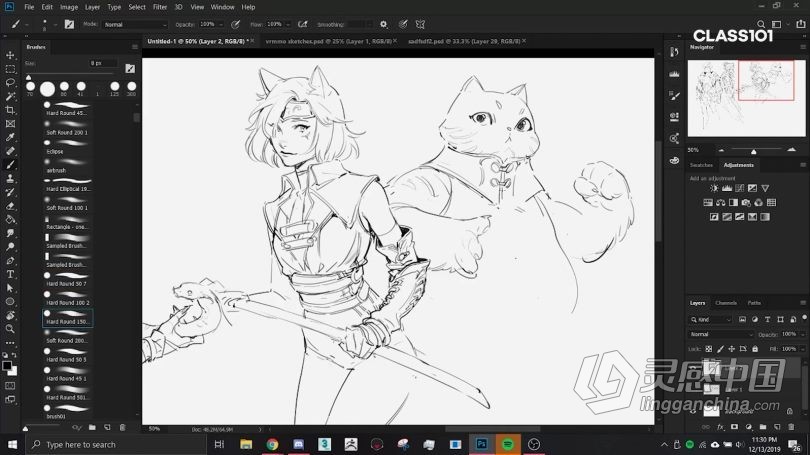Open the blend Mode dropdown in options bar
Viewport: 810px width, 455px height.
pyautogui.click(x=135, y=24)
